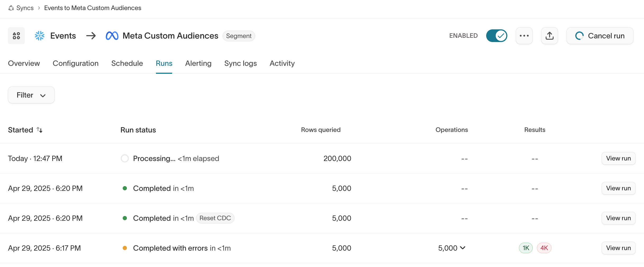
Task: View run for the Reset CDC row
Action: pyautogui.click(x=618, y=218)
